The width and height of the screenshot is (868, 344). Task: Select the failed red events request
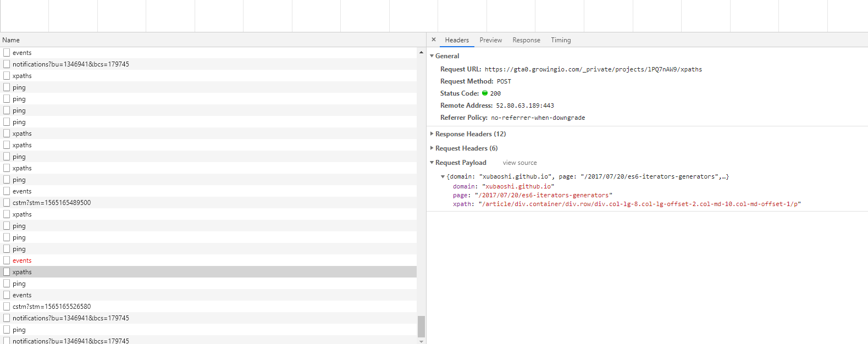[x=208, y=260]
